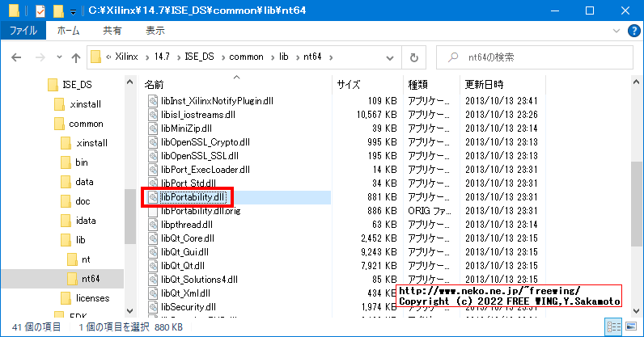Click the libPort_Std.dll file name
644x337 pixels.
(189, 183)
